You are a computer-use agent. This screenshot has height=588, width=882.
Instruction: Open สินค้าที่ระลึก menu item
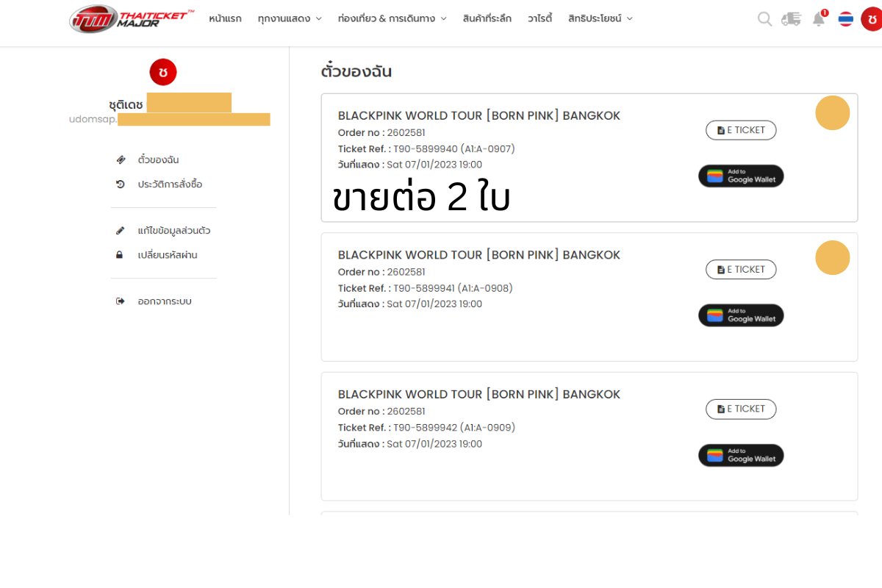tap(487, 18)
